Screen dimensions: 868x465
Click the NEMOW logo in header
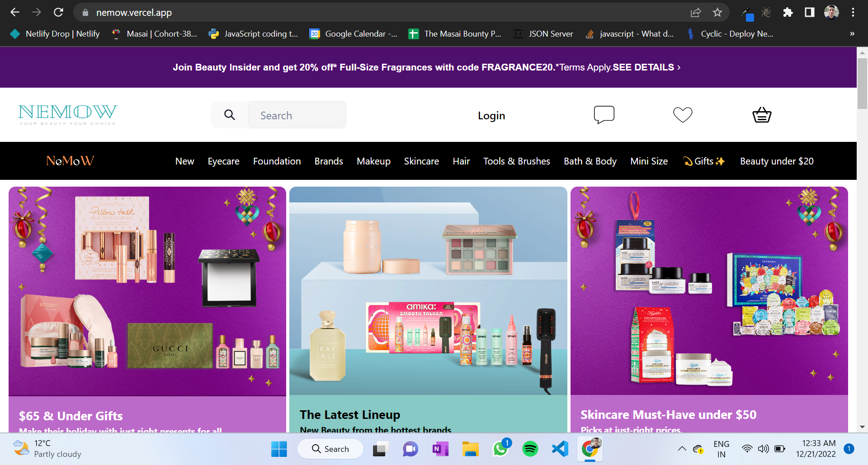68,115
